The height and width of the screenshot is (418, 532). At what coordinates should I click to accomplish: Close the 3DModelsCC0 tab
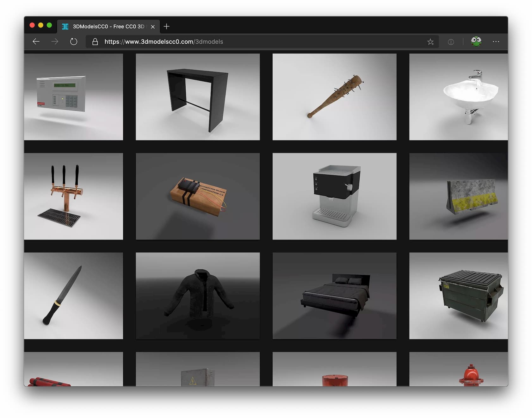pos(153,27)
